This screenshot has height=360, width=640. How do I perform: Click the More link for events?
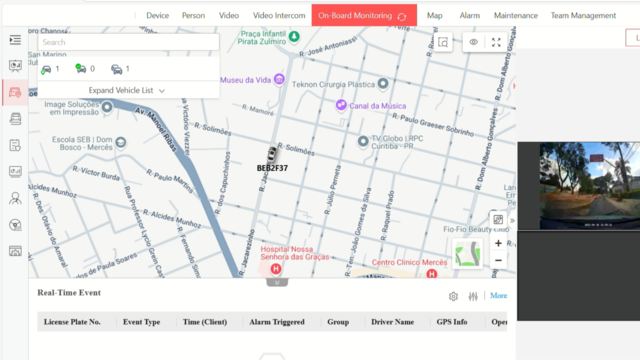click(498, 296)
